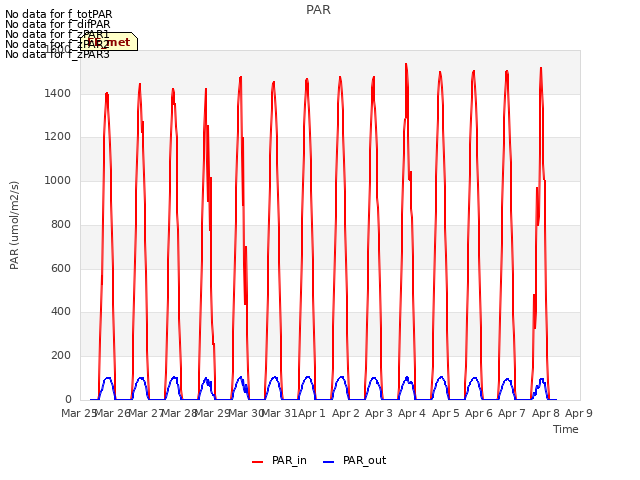Viewport: 640px width, 480px height.
Task: Click the Apr 6 x-axis tick label
Action: point(479,413)
